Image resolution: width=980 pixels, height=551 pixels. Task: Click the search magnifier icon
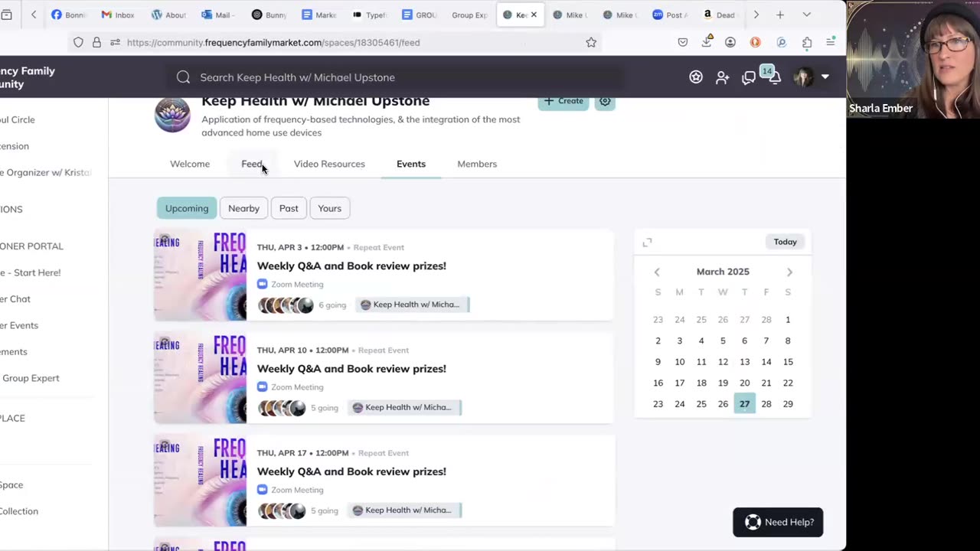[x=183, y=77]
